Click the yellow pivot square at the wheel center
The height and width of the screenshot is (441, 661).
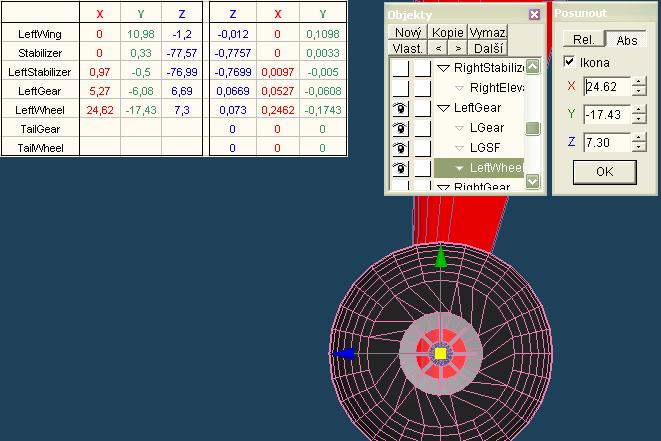tap(441, 353)
